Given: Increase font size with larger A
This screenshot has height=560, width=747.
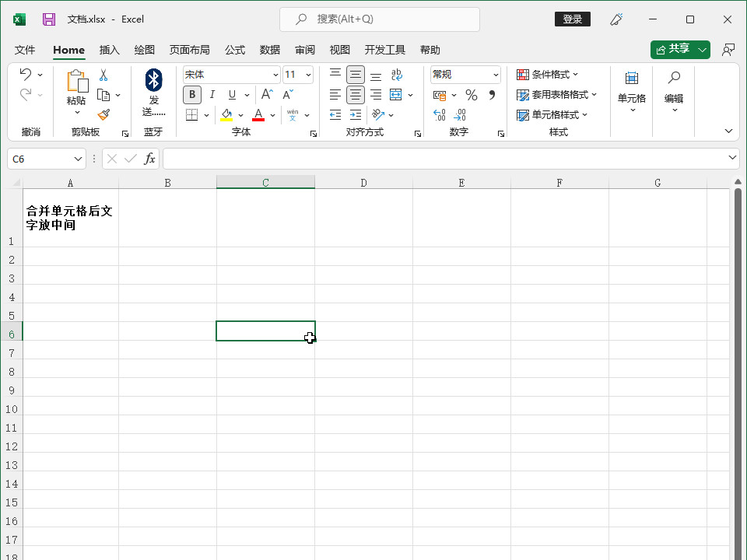Looking at the screenshot, I should (267, 94).
